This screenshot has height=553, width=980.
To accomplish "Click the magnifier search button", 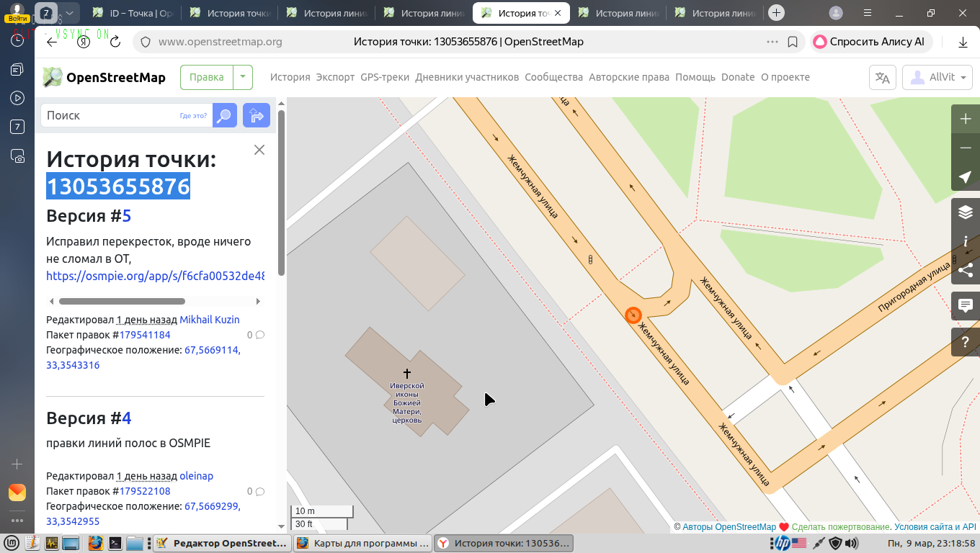I will coord(225,115).
